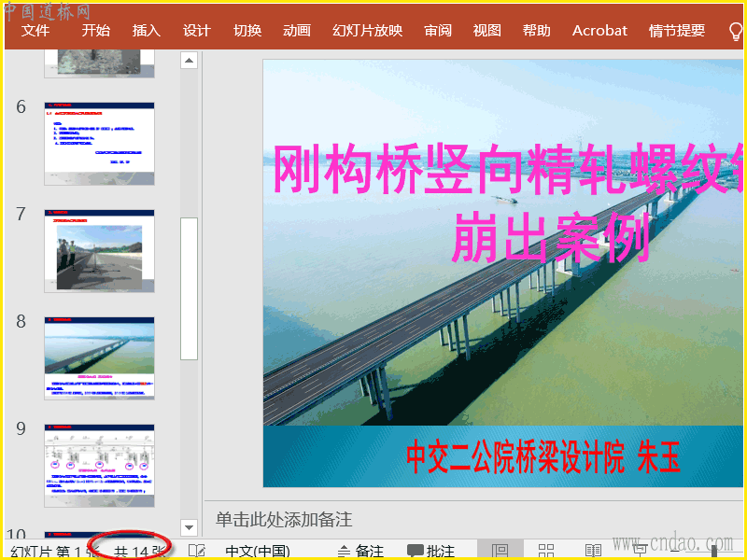Click the lightbulb Tell Me icon
This screenshot has width=747, height=560.
click(736, 32)
